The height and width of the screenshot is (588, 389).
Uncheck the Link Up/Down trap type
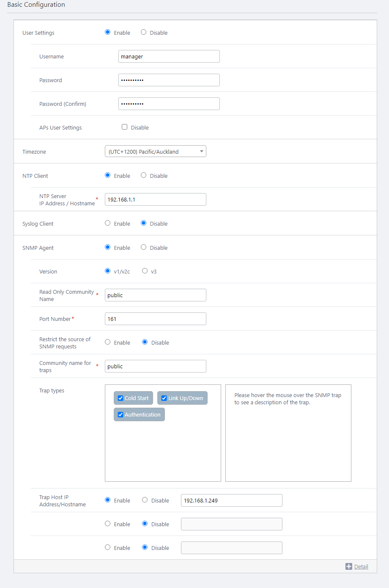coord(164,398)
